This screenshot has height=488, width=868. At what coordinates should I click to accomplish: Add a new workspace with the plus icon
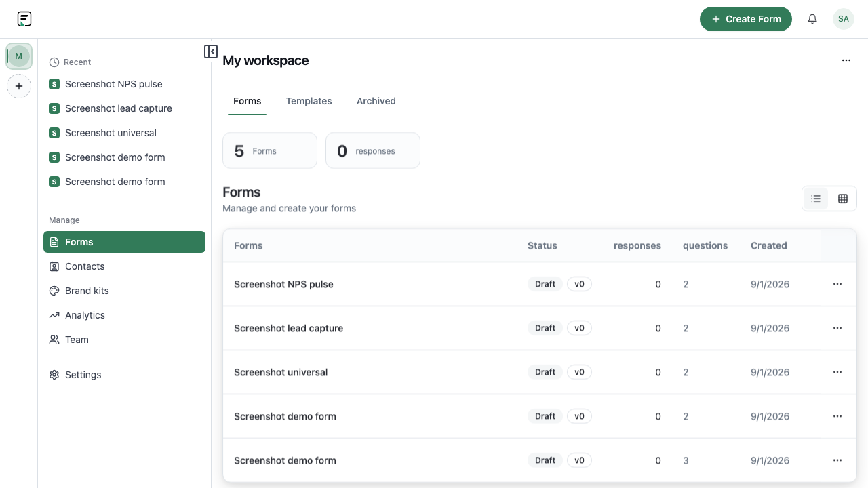19,86
